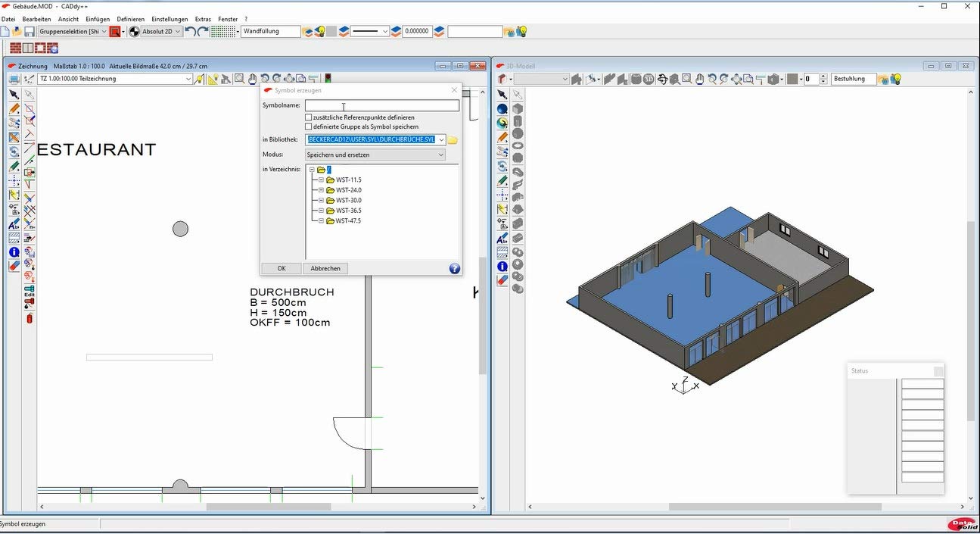Select the torus ring tool in 3D-Modell sidebar
The width and height of the screenshot is (980, 534).
tap(518, 145)
